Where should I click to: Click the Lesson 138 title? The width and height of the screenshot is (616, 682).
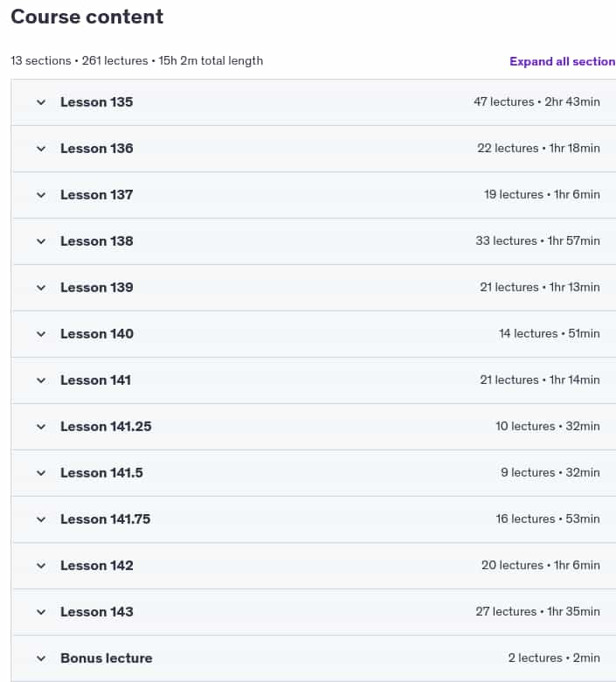pos(96,241)
